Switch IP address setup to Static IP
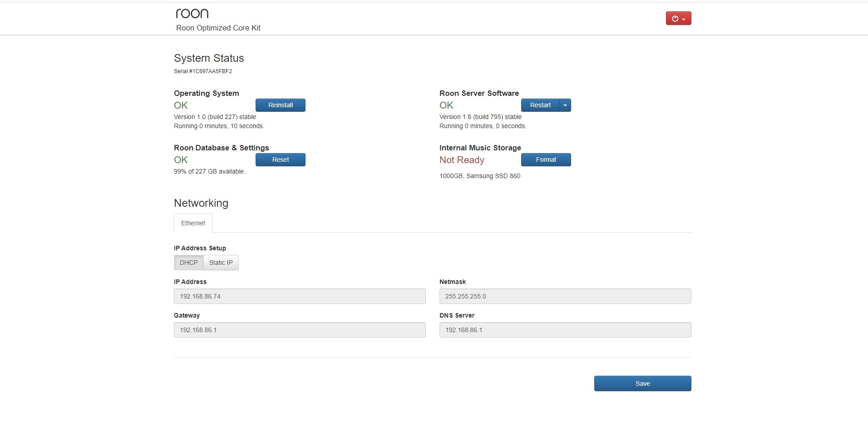 pyautogui.click(x=221, y=263)
